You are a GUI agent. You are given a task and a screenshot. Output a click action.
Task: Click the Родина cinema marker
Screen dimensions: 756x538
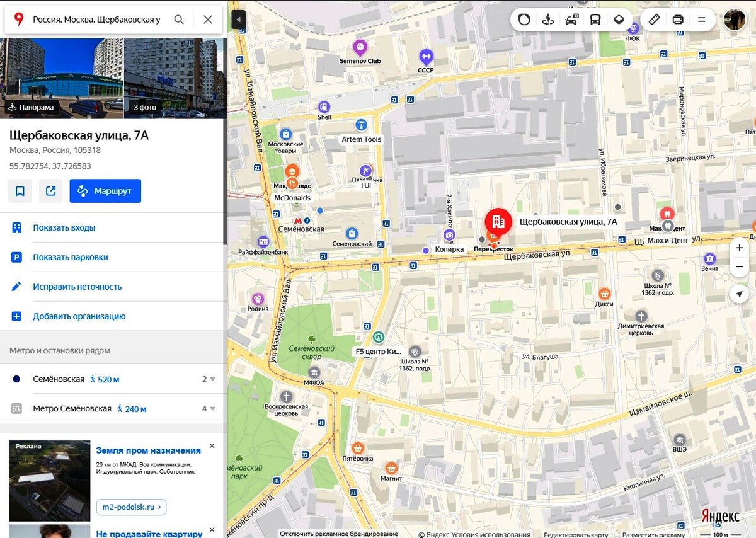pos(258,299)
